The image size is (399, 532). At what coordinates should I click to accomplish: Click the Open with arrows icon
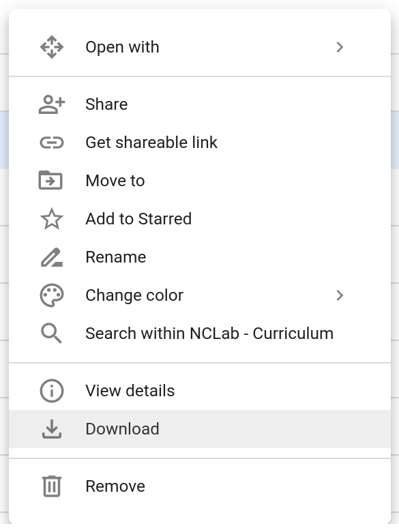52,47
